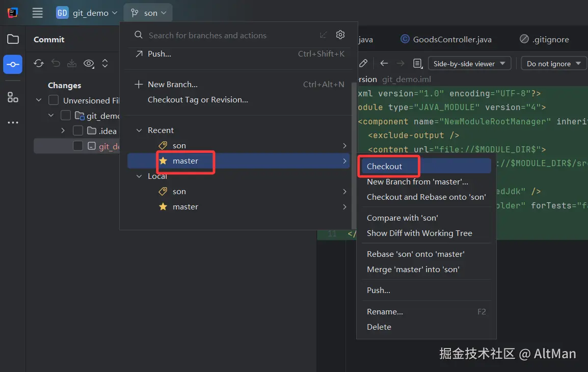
Task: Select master under Local branches
Action: 238,207
